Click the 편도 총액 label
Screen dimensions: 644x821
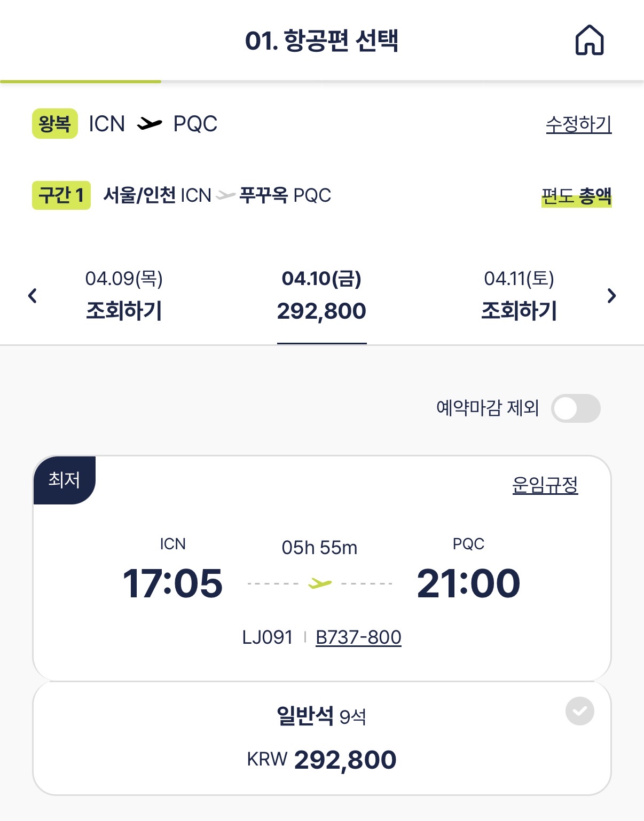(x=576, y=196)
